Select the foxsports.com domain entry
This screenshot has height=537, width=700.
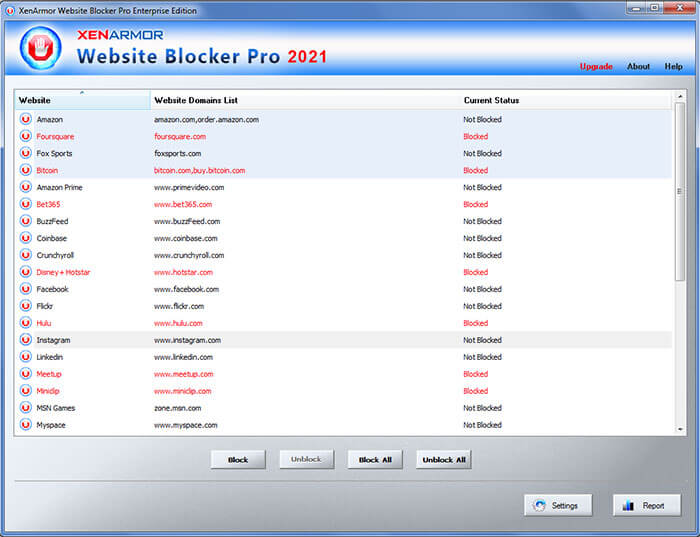[177, 153]
